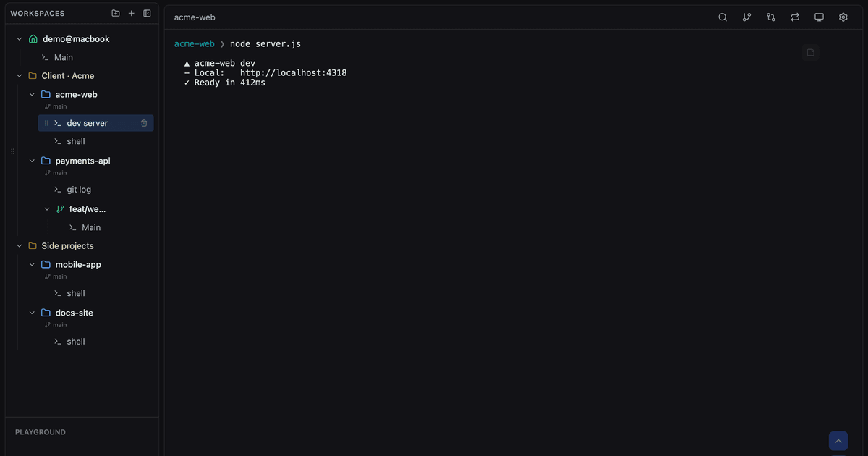Click the plus icon in Workspaces header

[x=131, y=13]
